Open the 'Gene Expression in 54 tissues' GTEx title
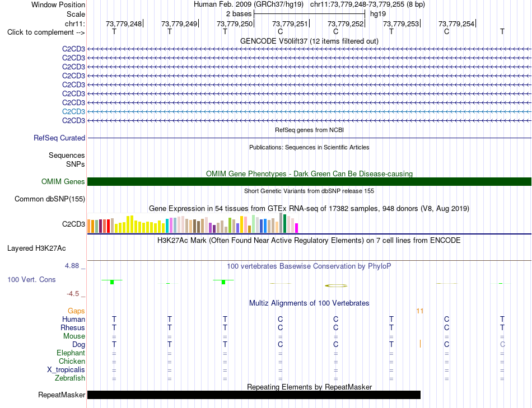This screenshot has width=532, height=408. (x=309, y=209)
